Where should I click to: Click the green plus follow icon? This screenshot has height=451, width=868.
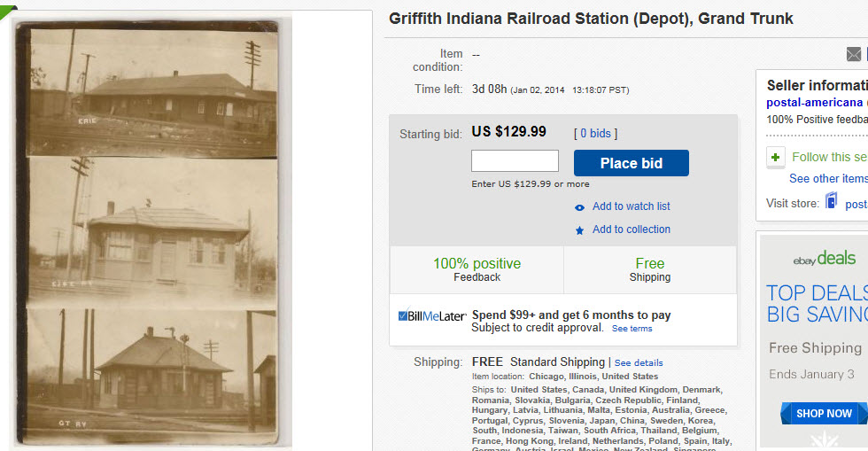click(x=776, y=158)
